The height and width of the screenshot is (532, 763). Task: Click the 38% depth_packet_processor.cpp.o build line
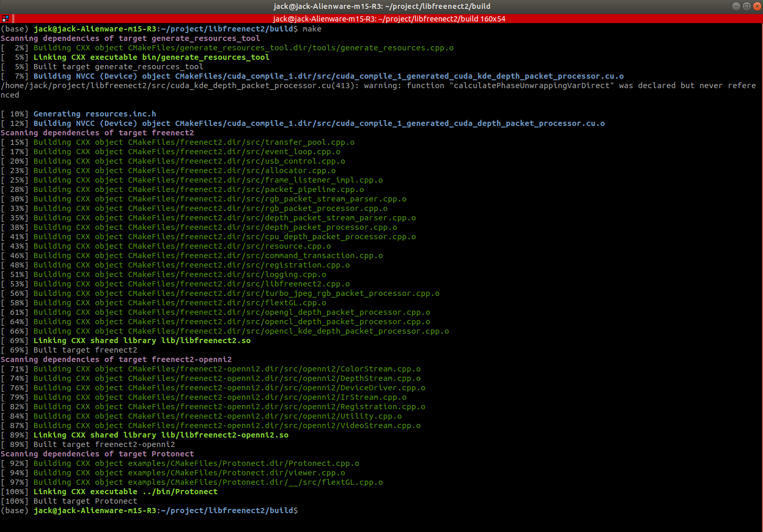pos(199,227)
